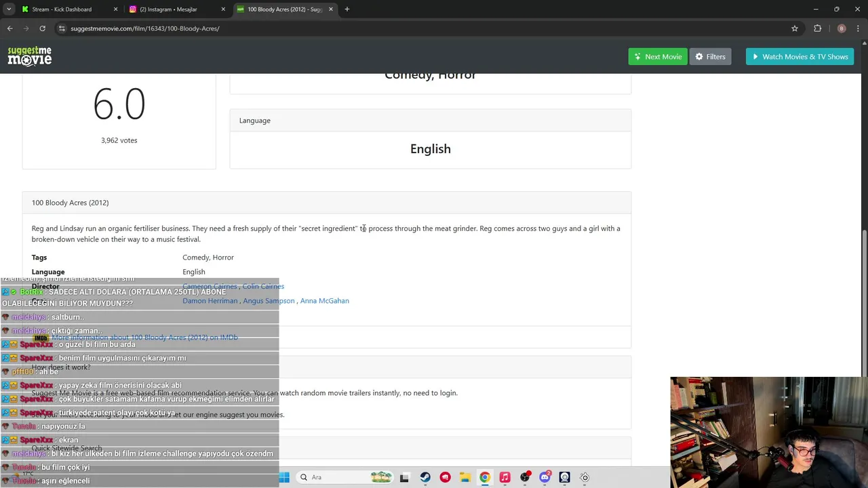Open the webcam app in taskbar
Image resolution: width=868 pixels, height=488 pixels.
click(564, 477)
